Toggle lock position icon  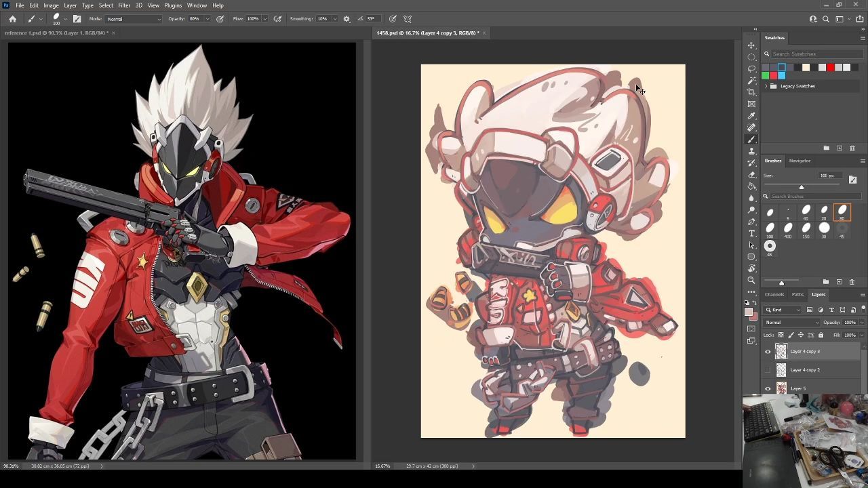click(x=800, y=335)
